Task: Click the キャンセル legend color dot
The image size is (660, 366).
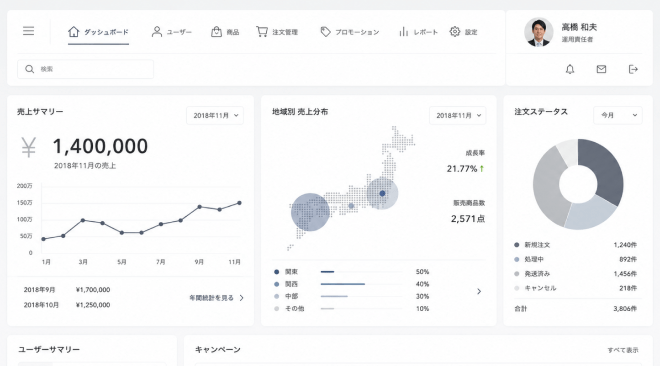Action: (517, 288)
